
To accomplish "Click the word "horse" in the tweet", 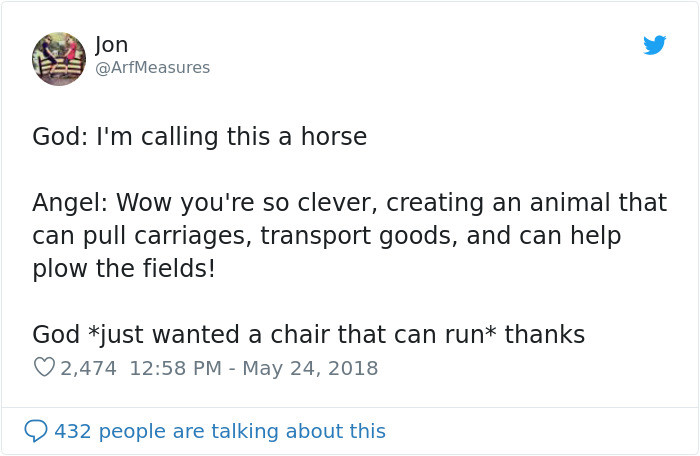I will pos(335,137).
